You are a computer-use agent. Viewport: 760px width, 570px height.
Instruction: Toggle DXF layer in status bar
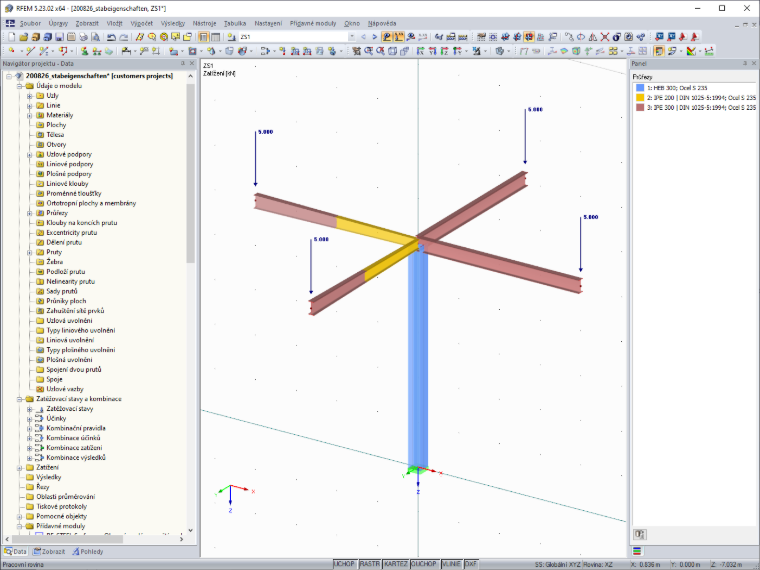tap(471, 564)
